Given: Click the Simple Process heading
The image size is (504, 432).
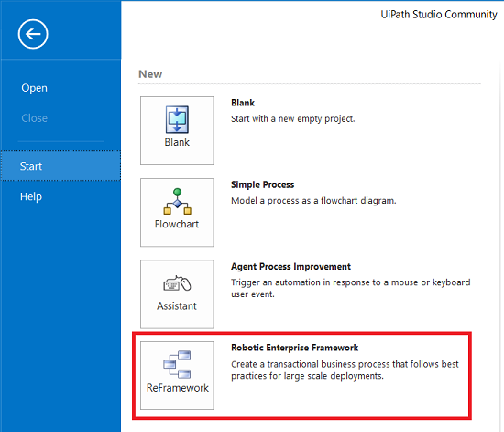Looking at the screenshot, I should (263, 184).
